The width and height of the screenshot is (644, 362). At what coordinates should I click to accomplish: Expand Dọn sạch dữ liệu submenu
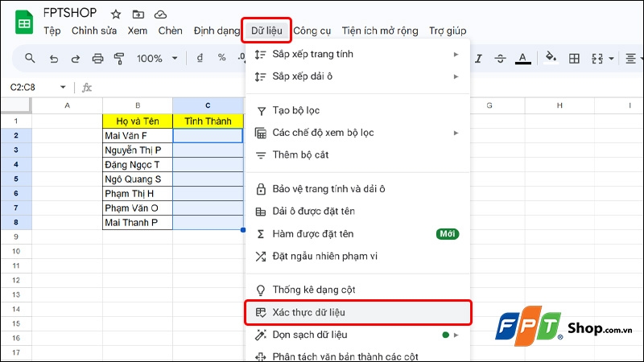[357, 335]
